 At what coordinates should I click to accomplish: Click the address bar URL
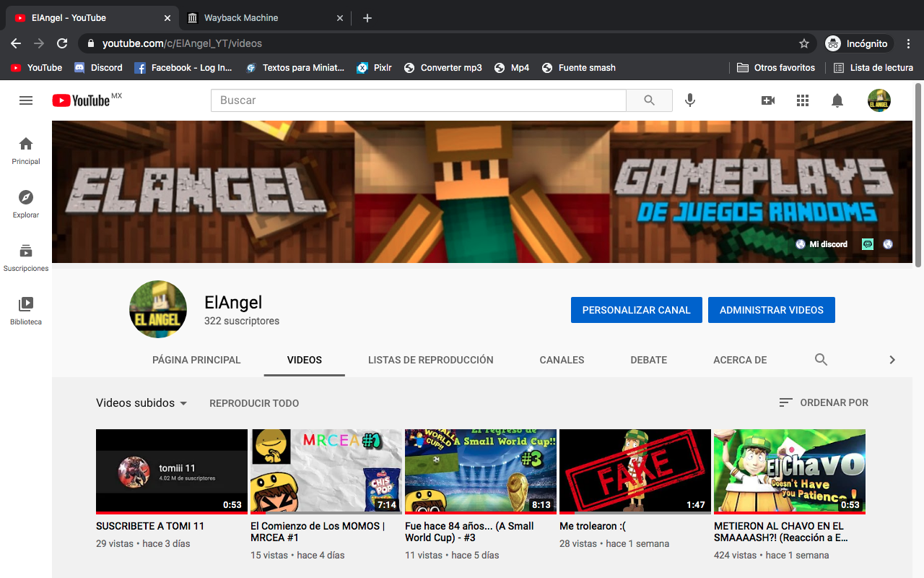point(182,43)
